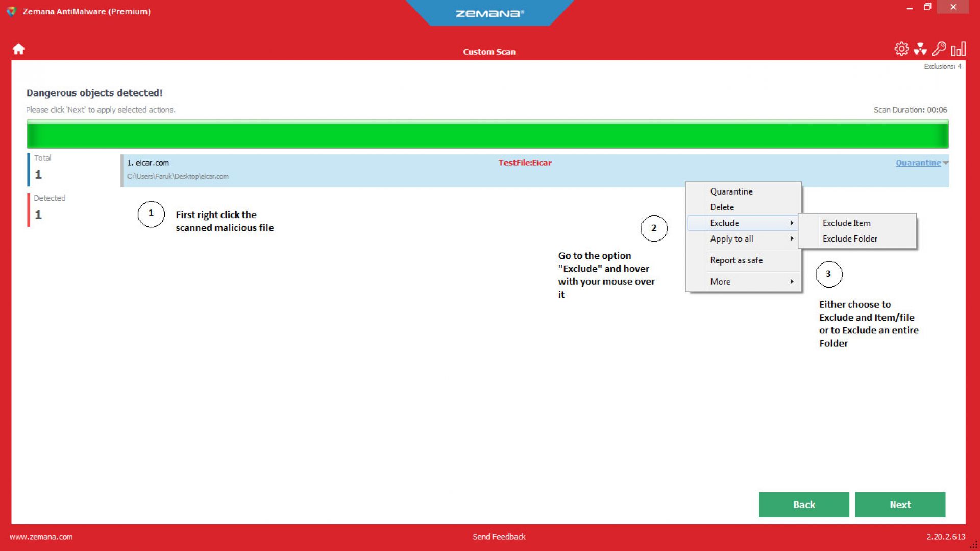980x551 pixels.
Task: Go to the Home screen icon
Action: [x=18, y=49]
